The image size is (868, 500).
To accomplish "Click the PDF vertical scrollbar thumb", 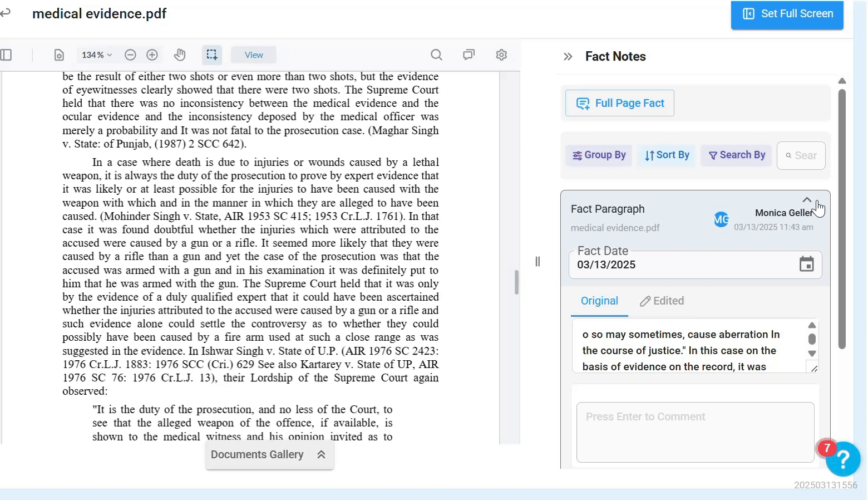I will [x=516, y=282].
